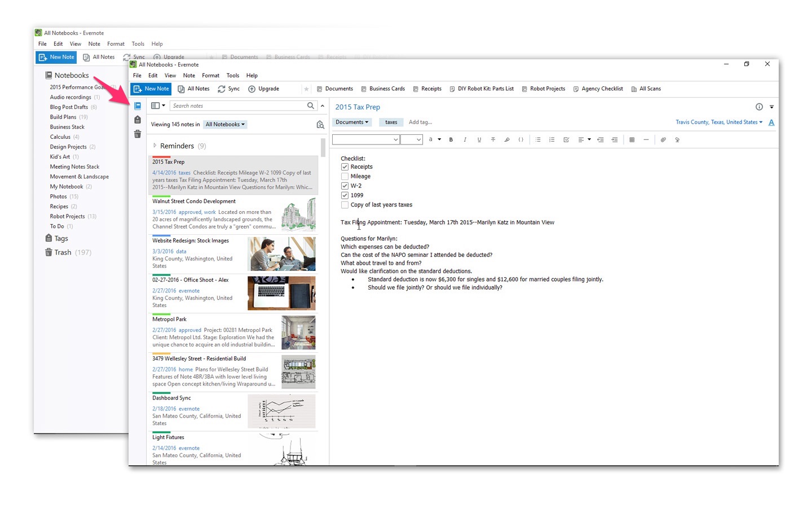Image resolution: width=812 pixels, height=508 pixels.
Task: Collapse the search panel with the up chevron
Action: coord(323,106)
